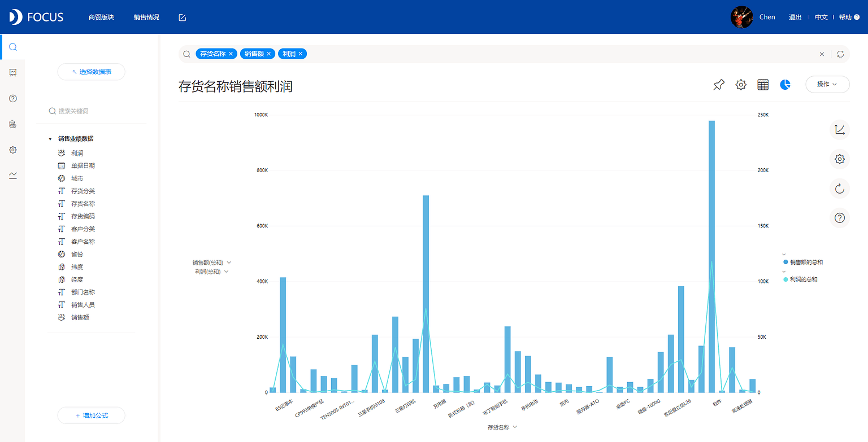868x442 pixels.
Task: Expand the 利润(总和) axis dropdown
Action: [x=226, y=272]
